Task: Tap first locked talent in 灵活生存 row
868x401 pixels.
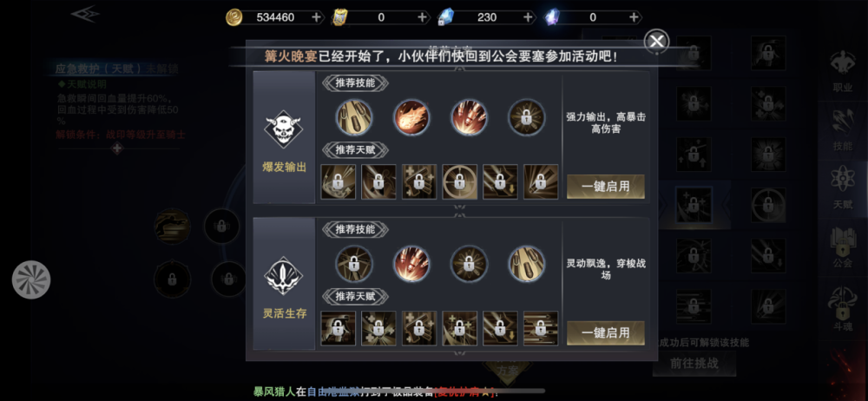Action: coord(339,328)
